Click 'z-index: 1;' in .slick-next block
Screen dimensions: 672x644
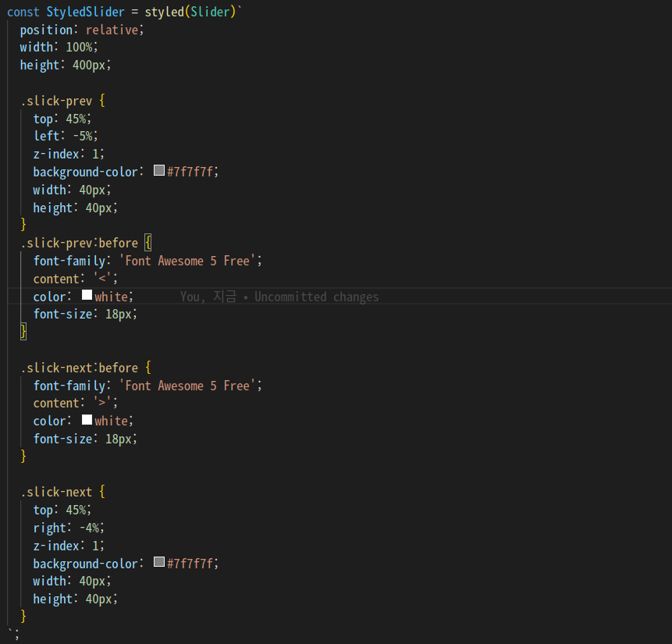[x=69, y=546]
